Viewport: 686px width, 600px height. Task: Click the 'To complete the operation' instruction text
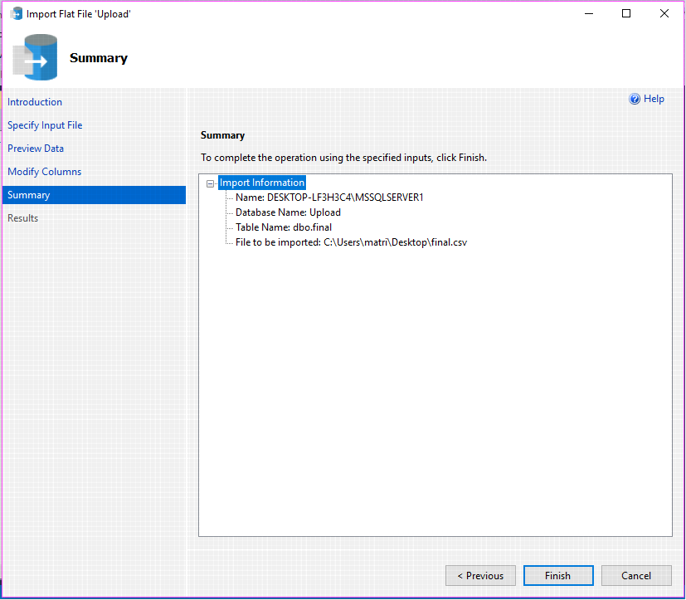[343, 158]
